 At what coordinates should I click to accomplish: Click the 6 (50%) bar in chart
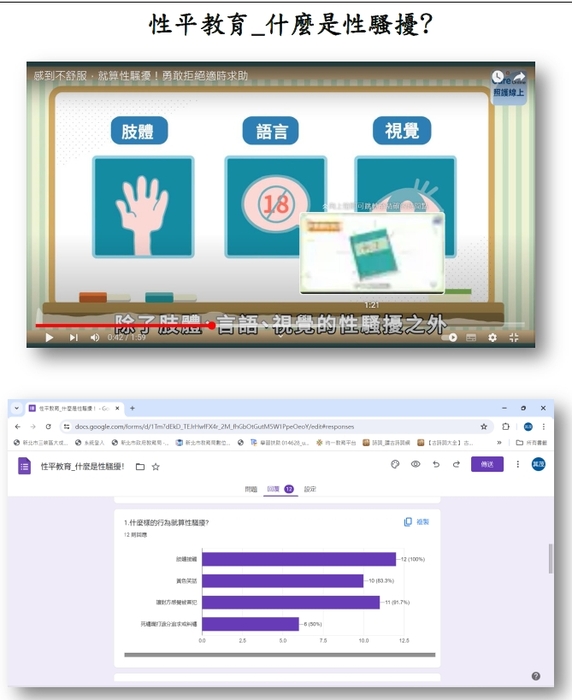click(x=251, y=624)
